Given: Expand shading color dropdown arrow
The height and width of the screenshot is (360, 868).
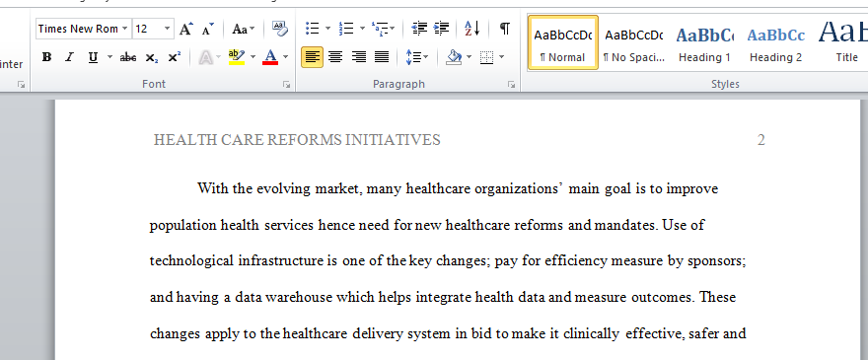Looking at the screenshot, I should tap(469, 57).
